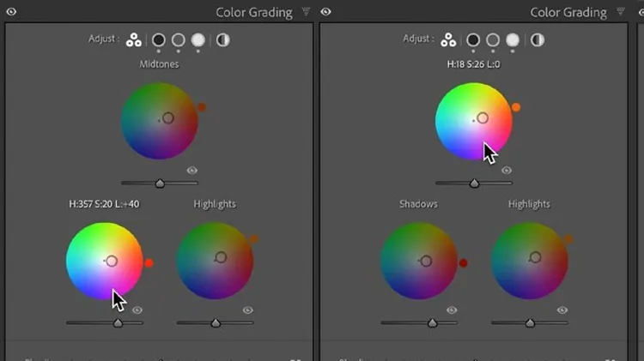Toggle the left Color Grading panel eye switch
This screenshot has height=361, width=644.
click(x=11, y=12)
